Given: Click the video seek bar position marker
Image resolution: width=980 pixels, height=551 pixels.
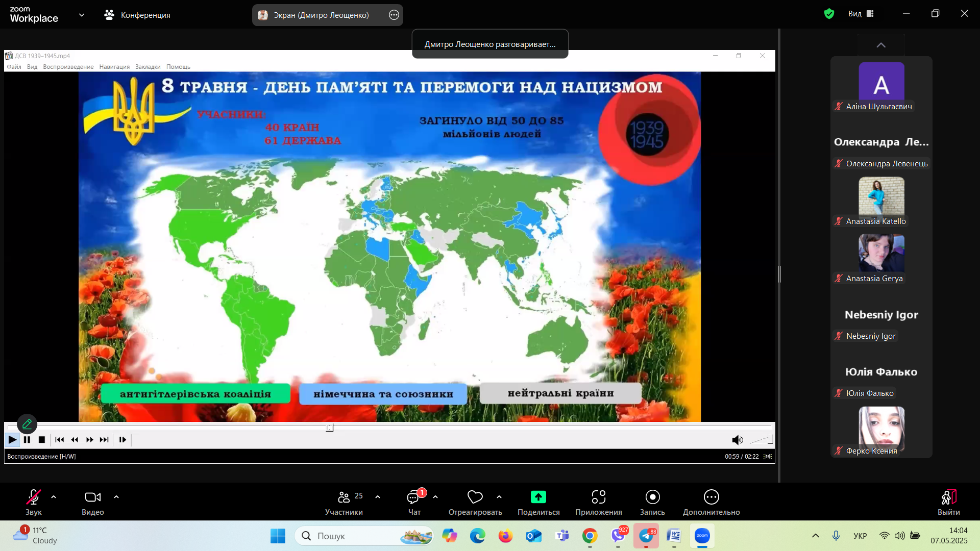Looking at the screenshot, I should 330,428.
